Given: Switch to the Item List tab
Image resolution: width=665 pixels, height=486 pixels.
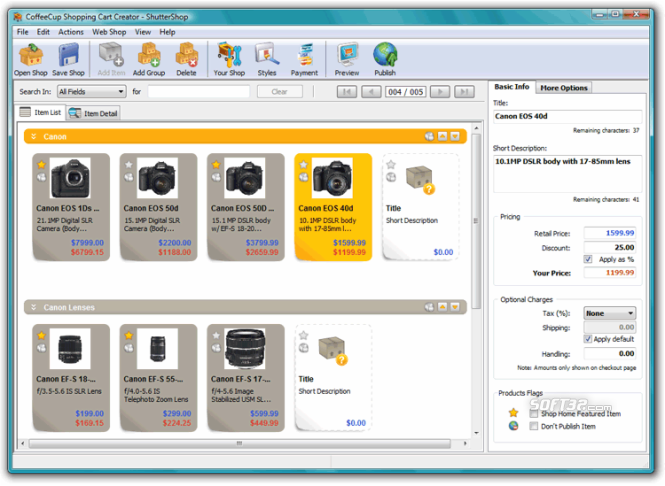Looking at the screenshot, I should coord(40,112).
